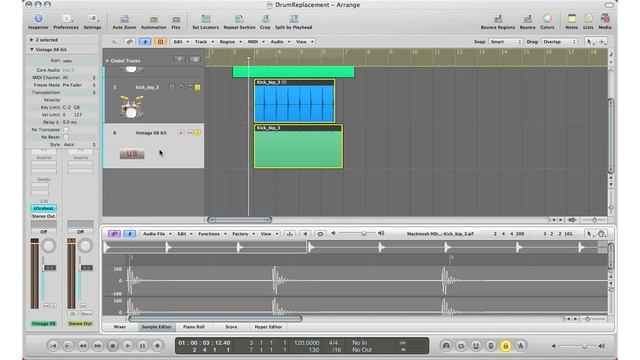
Task: Click the Sample Editor hand tool
Action: [602, 234]
